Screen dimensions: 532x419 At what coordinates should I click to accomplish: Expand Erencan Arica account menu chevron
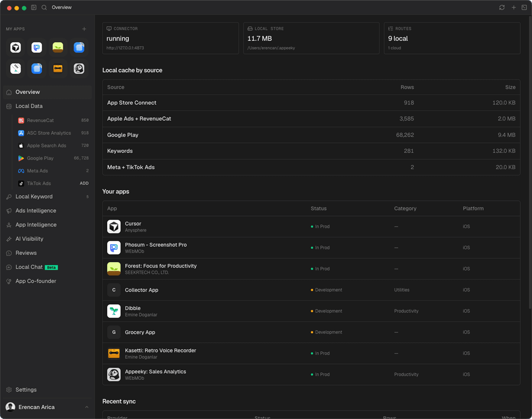click(x=87, y=407)
